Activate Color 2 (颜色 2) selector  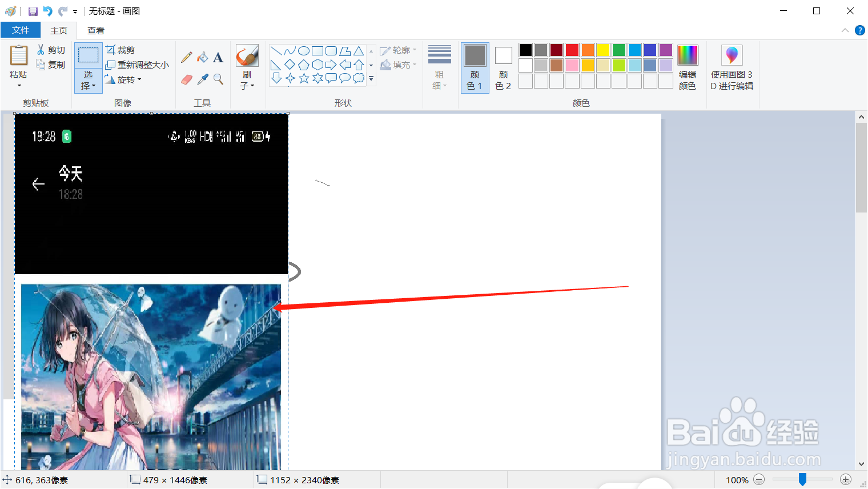[x=503, y=67]
